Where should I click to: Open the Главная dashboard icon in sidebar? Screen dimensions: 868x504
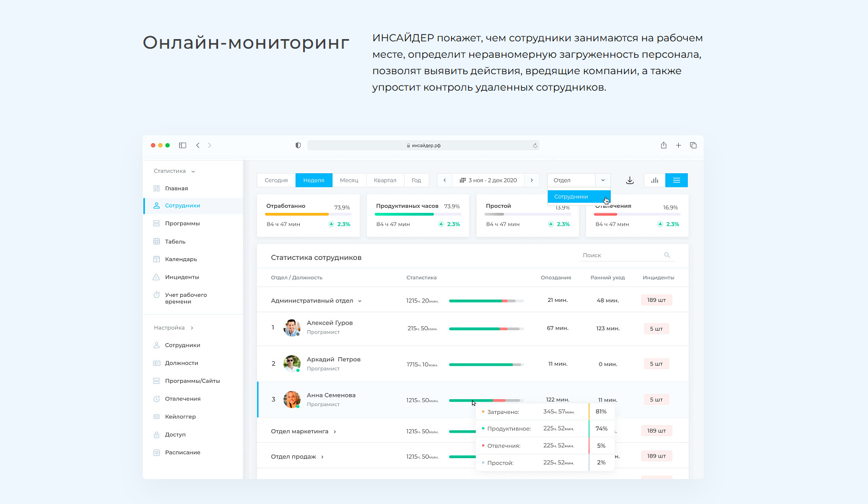156,188
